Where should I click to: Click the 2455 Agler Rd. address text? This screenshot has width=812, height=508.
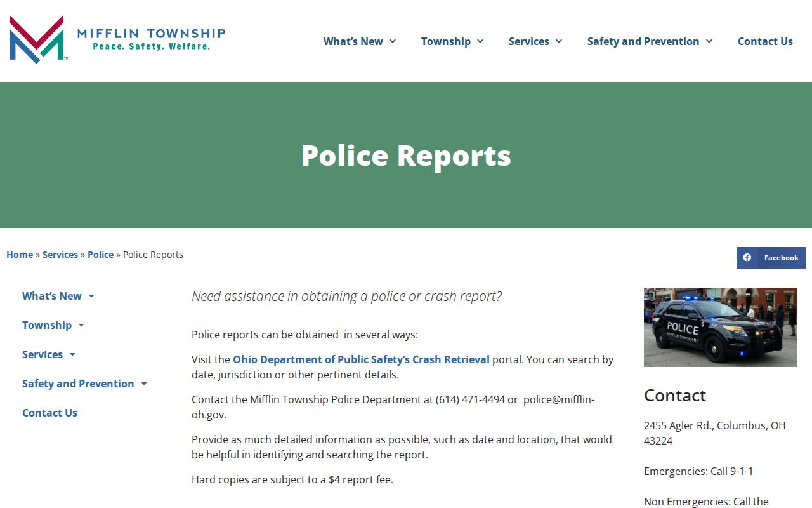(715, 433)
